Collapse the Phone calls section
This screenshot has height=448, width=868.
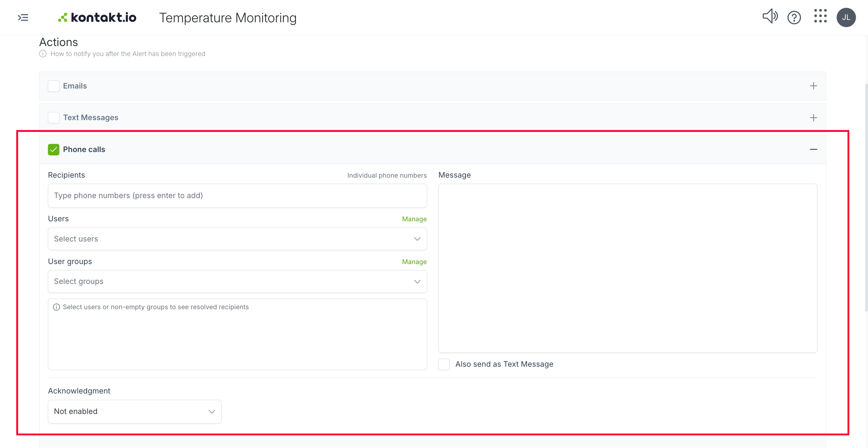coord(813,149)
